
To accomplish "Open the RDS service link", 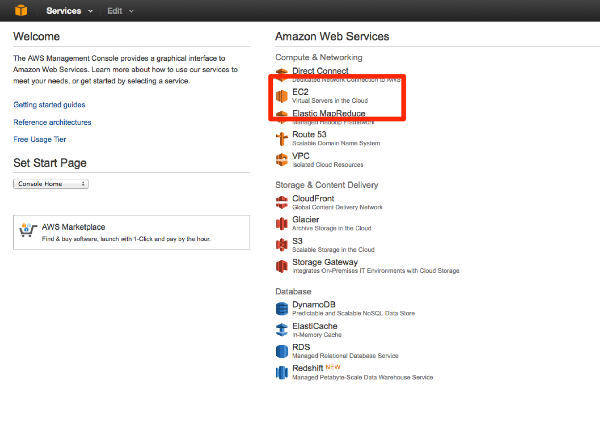I will click(x=301, y=347).
